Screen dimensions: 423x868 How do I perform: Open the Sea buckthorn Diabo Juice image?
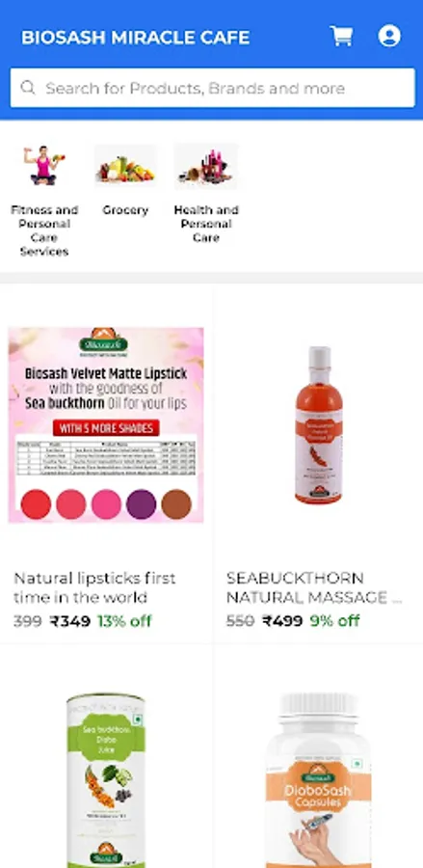(106, 780)
